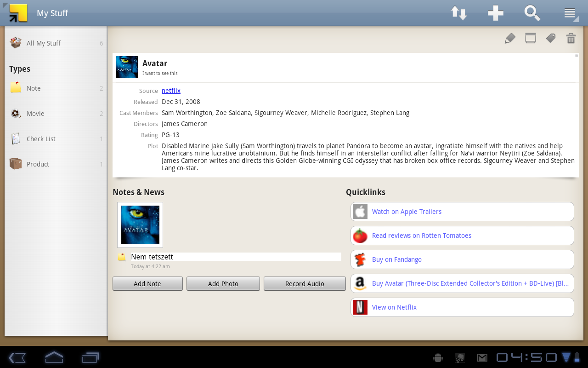Filter by Product type
Viewport: 588px width, 368px height.
pos(56,164)
